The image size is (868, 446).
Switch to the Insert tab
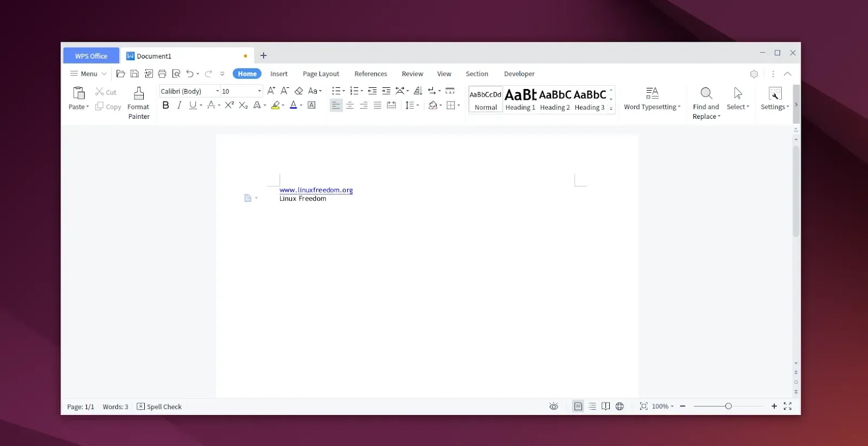[x=279, y=74]
